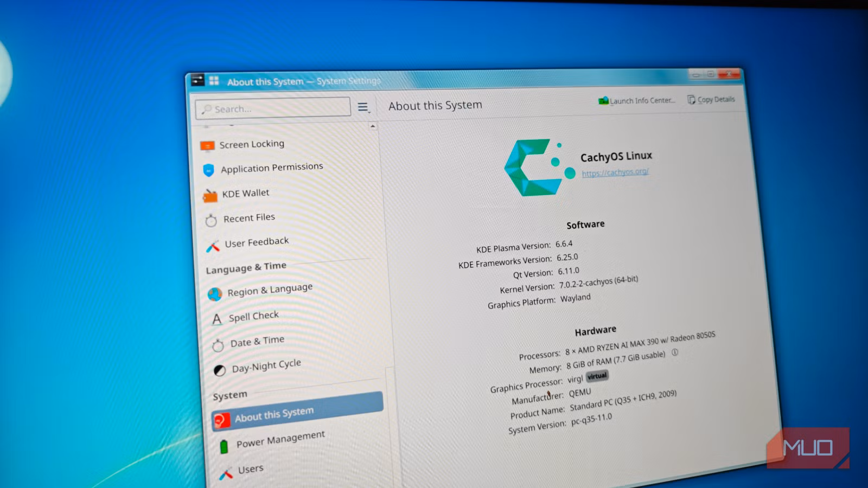
Task: Close the System Settings window
Action: tap(729, 73)
